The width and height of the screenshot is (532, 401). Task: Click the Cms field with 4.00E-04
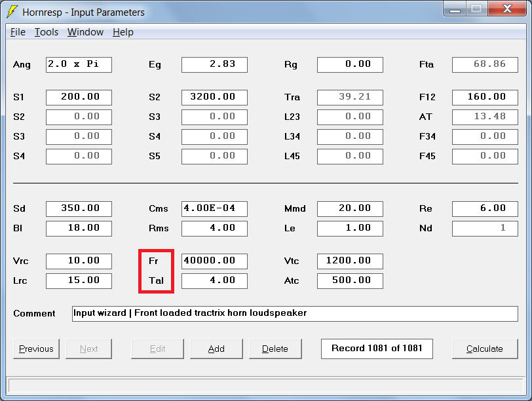[x=214, y=208]
